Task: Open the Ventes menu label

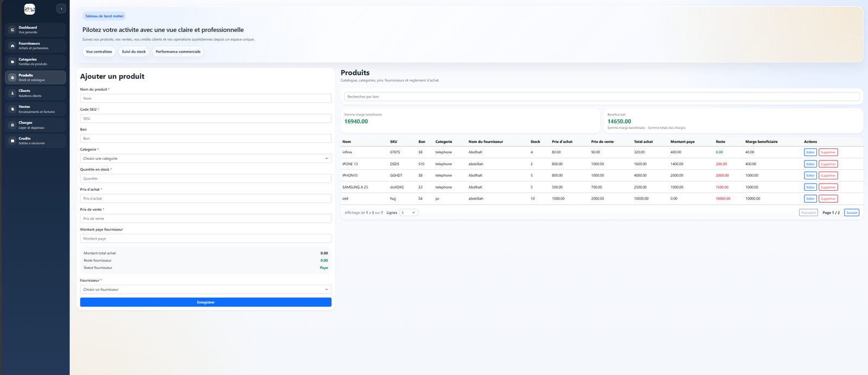Action: point(24,107)
